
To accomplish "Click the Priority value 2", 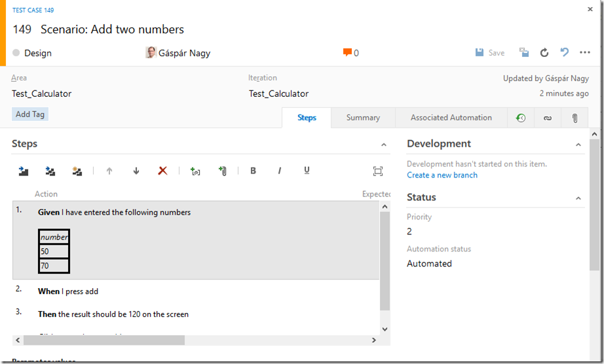I will pyautogui.click(x=409, y=231).
